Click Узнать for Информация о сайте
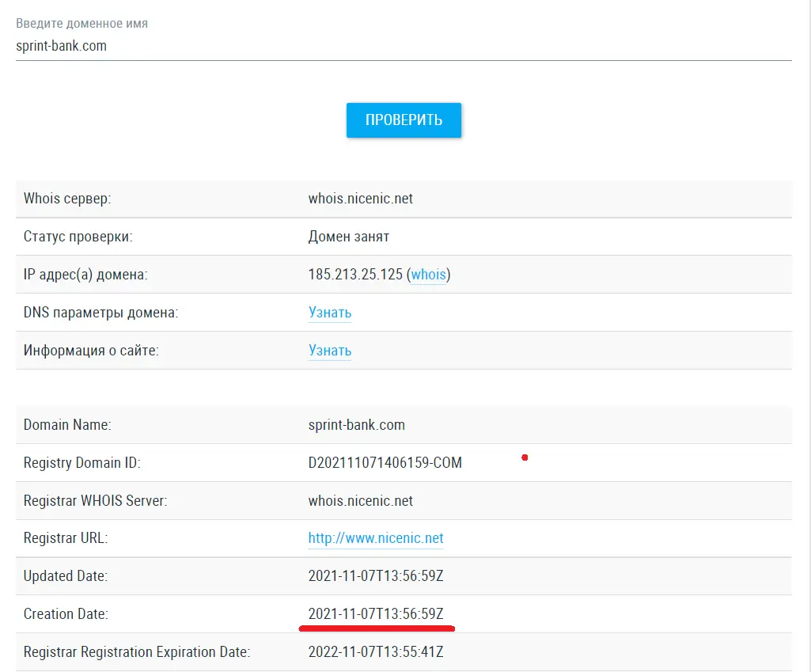Viewport: 811px width, 672px height. pos(329,351)
